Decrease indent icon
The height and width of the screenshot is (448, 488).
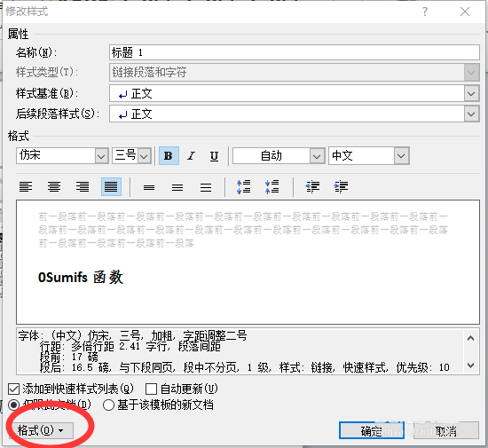pyautogui.click(x=312, y=187)
